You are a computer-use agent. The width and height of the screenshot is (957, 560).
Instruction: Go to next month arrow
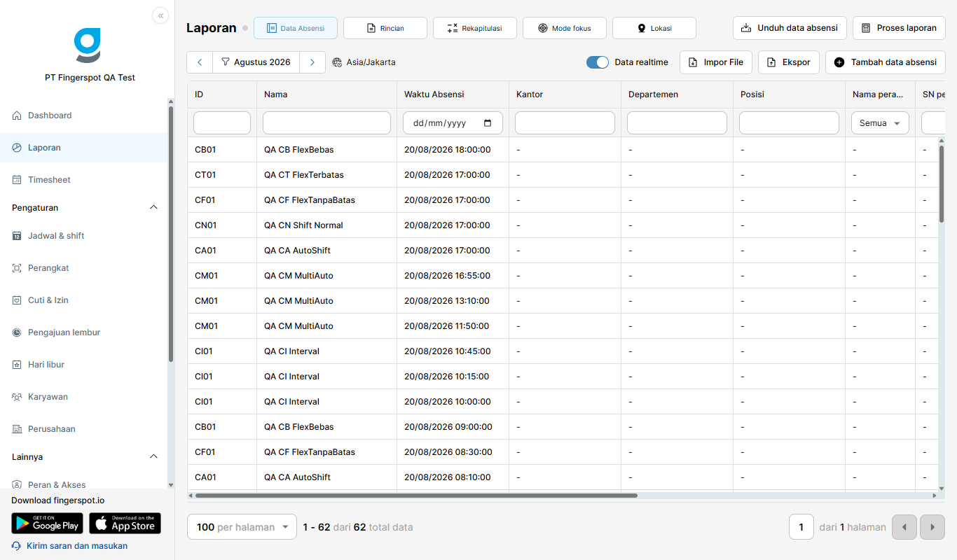tap(312, 62)
